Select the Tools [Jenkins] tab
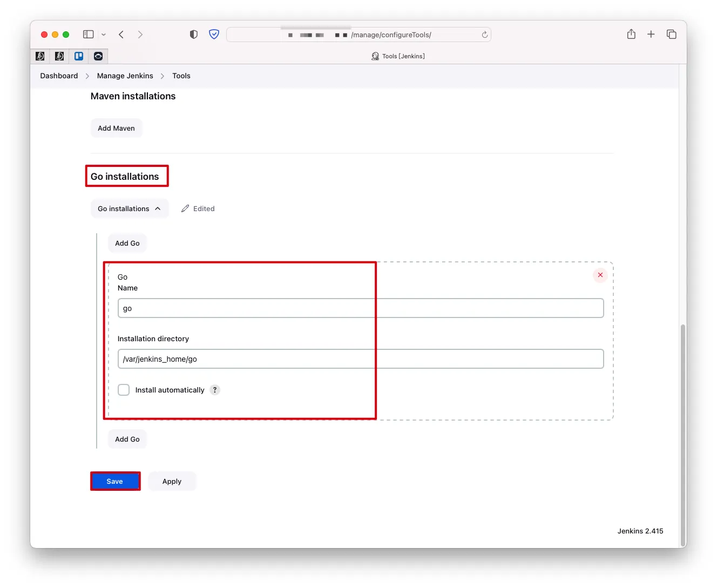The width and height of the screenshot is (717, 588). click(398, 56)
